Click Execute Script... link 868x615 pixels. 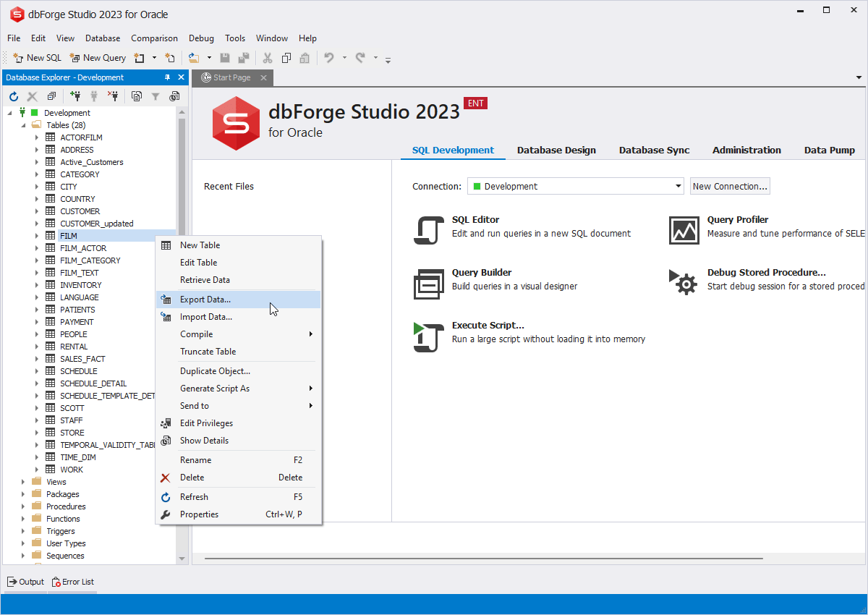[x=488, y=326]
